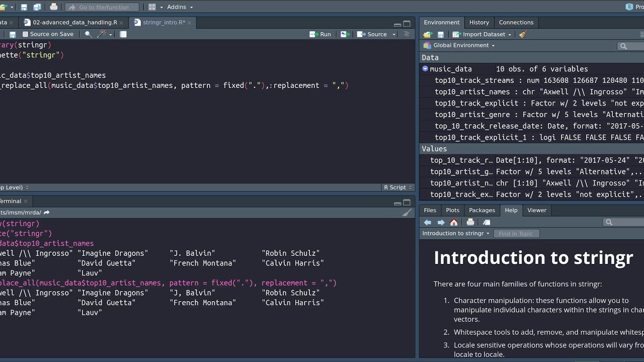Print the current file
The image size is (644, 362).
[x=54, y=7]
